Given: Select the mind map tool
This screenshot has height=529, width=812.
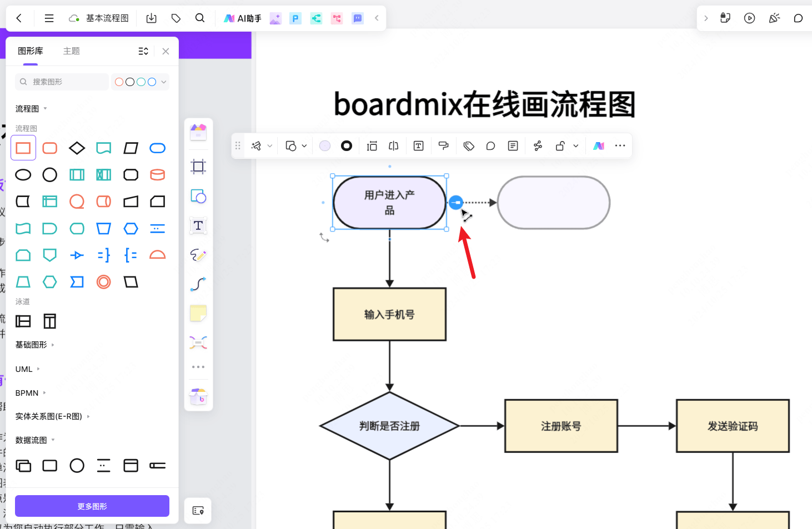Looking at the screenshot, I should point(198,342).
